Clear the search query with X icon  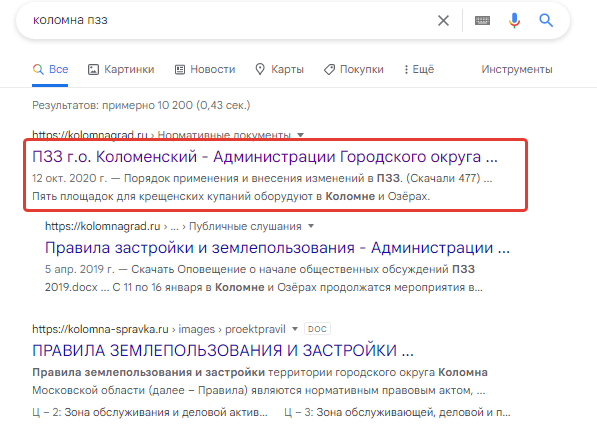[443, 21]
